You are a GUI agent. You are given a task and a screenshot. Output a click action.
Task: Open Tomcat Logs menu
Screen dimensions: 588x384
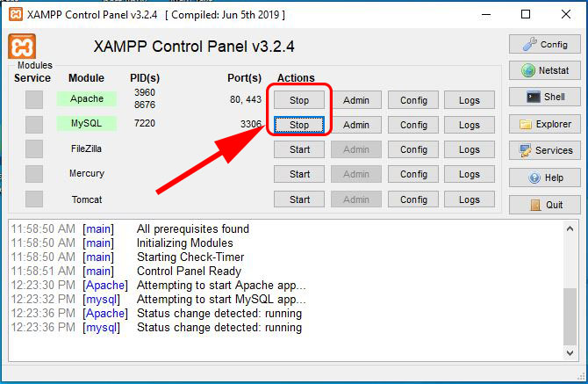470,199
